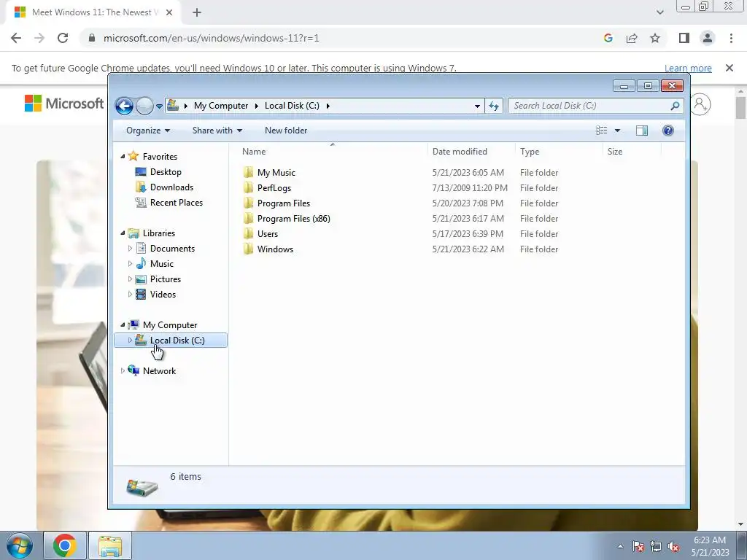This screenshot has height=560, width=747.
Task: Dismiss the Chrome update notification bar
Action: 729,68
